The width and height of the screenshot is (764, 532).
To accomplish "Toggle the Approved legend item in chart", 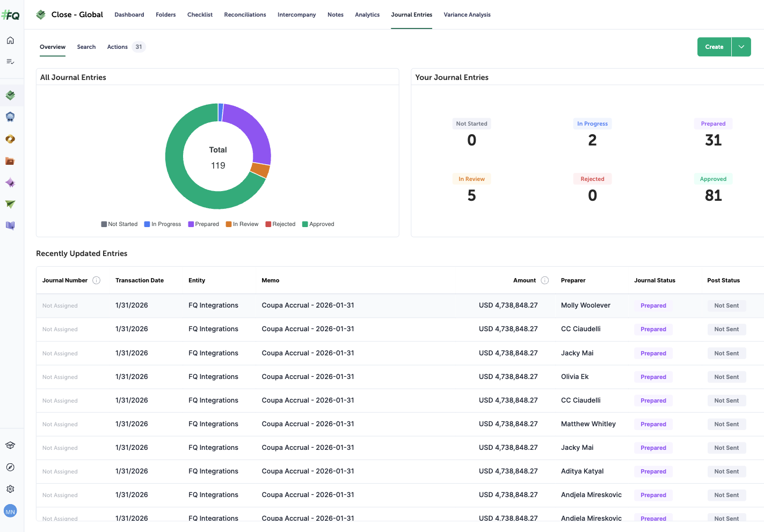I will coord(318,224).
